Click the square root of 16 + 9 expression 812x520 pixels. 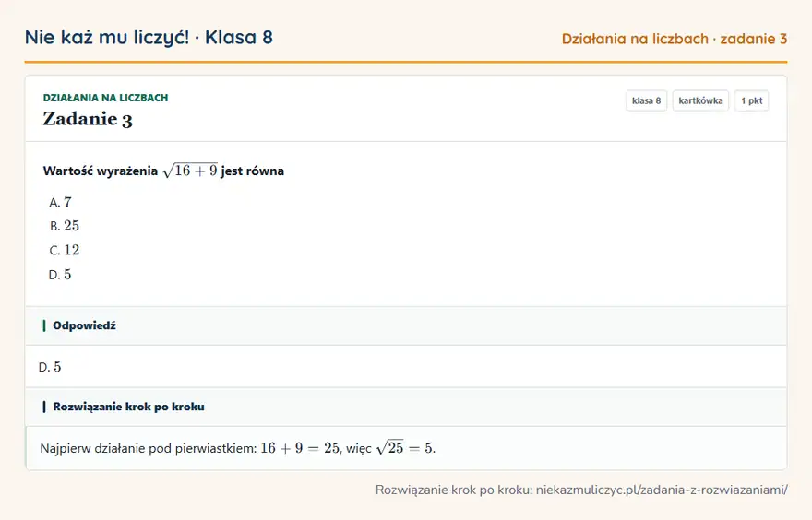[x=190, y=171]
